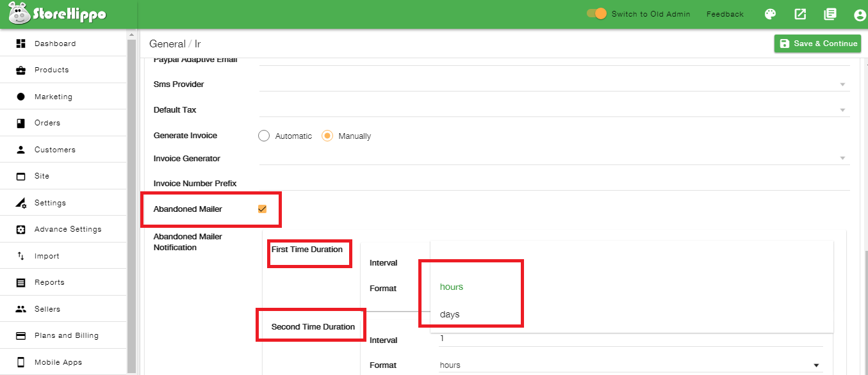Open Second Time Duration Format dropdown

point(630,365)
